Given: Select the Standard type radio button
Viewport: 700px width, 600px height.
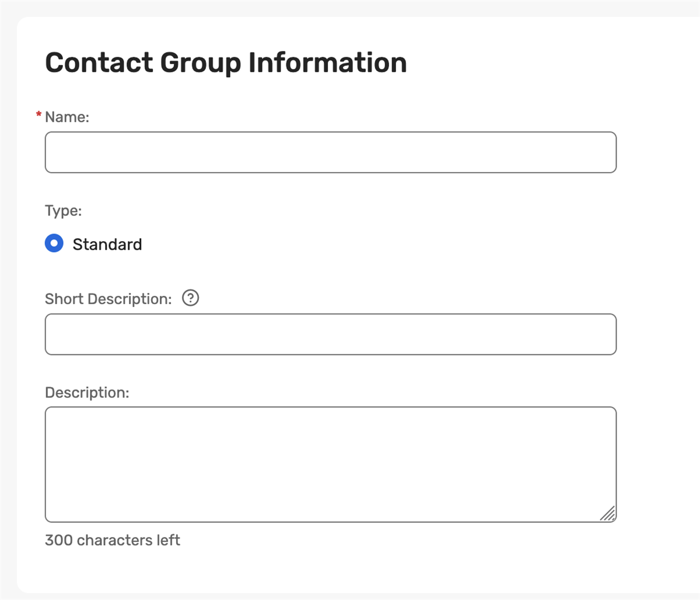Looking at the screenshot, I should (x=54, y=243).
